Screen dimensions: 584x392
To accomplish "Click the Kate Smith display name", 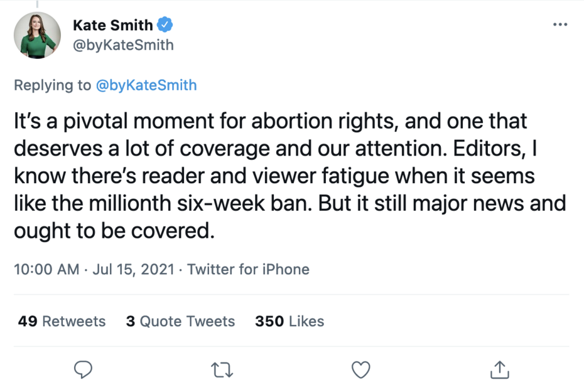I will tap(112, 25).
